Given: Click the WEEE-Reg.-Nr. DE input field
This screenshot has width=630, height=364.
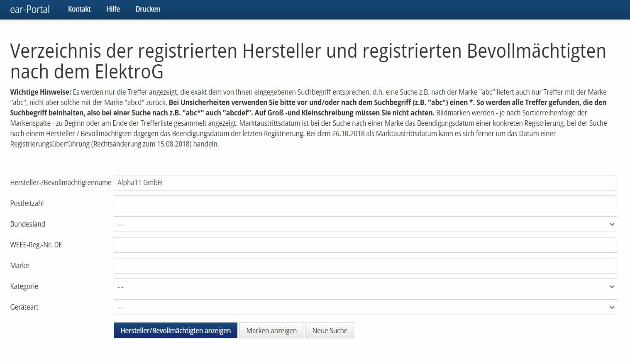Looking at the screenshot, I should (x=365, y=245).
